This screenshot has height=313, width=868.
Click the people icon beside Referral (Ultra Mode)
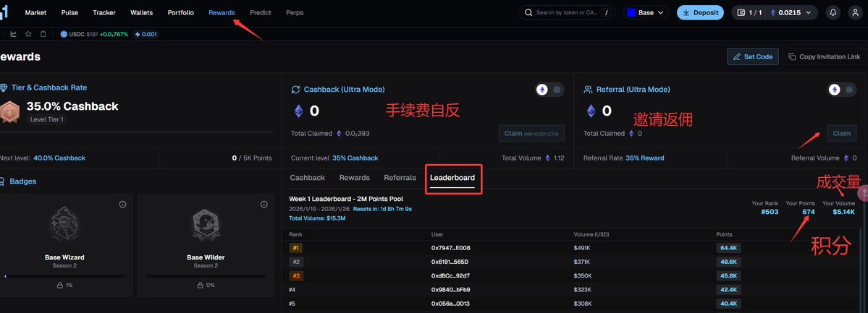coord(588,90)
